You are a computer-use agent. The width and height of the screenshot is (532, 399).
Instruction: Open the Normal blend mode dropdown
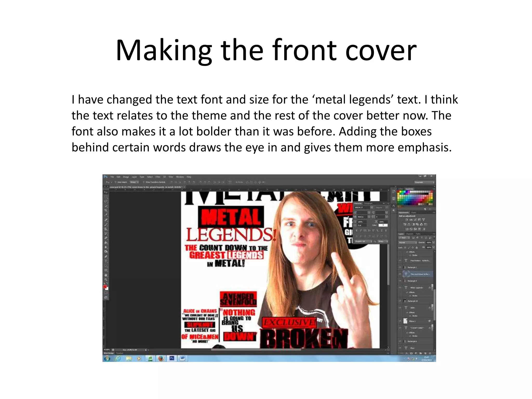pyautogui.click(x=408, y=242)
